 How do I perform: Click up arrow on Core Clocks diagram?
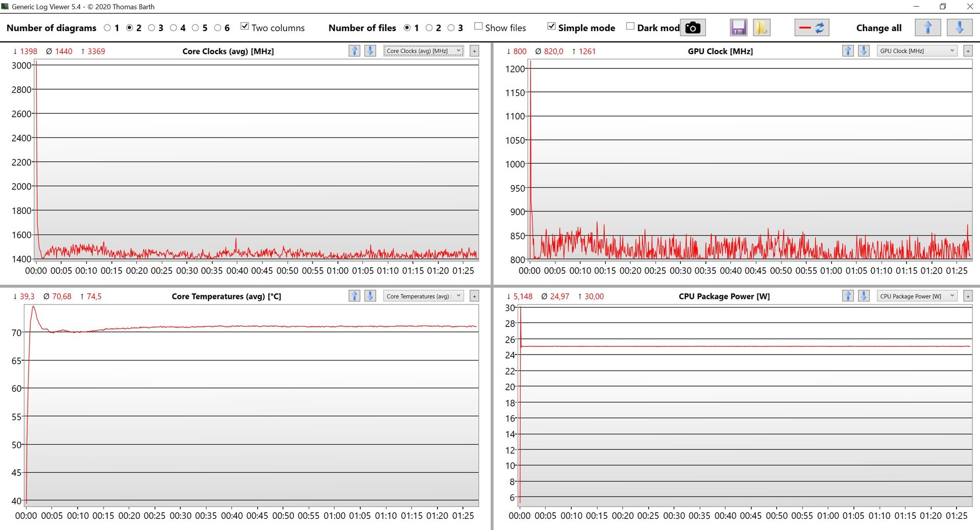(354, 51)
